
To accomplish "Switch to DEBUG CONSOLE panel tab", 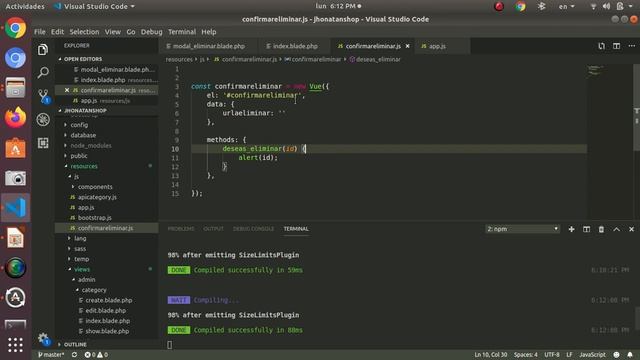I will 253,229.
